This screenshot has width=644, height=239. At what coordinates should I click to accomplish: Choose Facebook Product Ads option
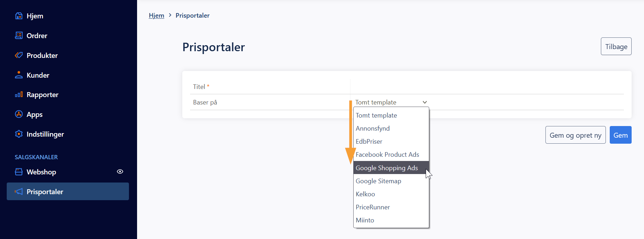tap(391, 155)
